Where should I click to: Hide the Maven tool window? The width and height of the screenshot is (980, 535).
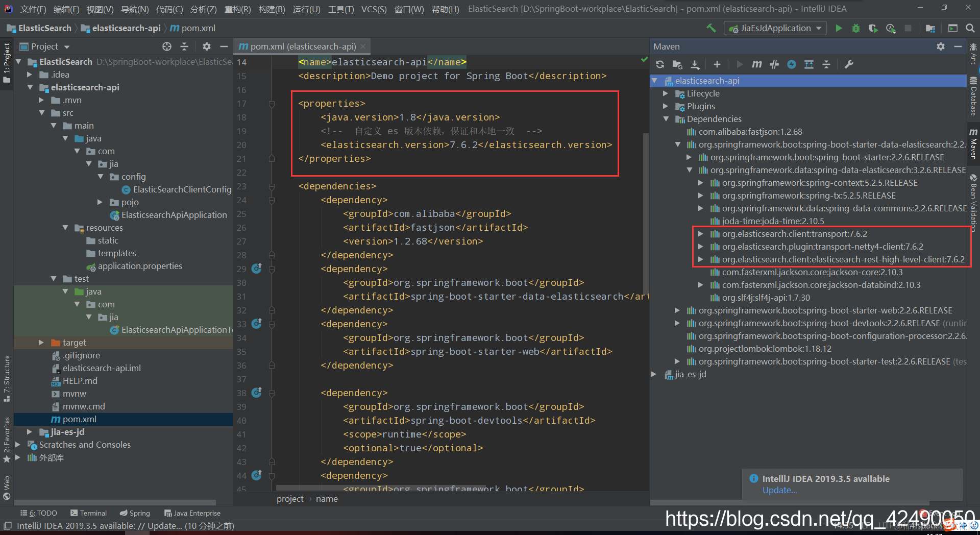(958, 46)
